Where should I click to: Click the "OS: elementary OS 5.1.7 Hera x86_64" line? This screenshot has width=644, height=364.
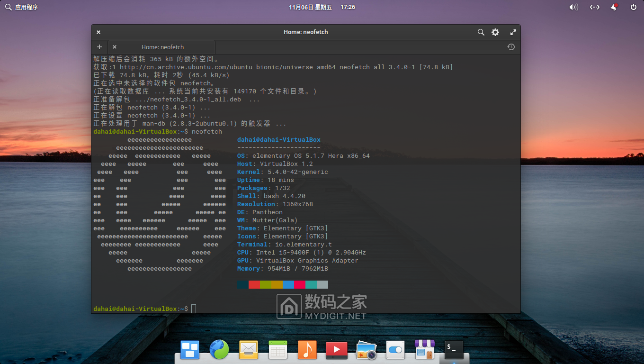click(x=304, y=156)
